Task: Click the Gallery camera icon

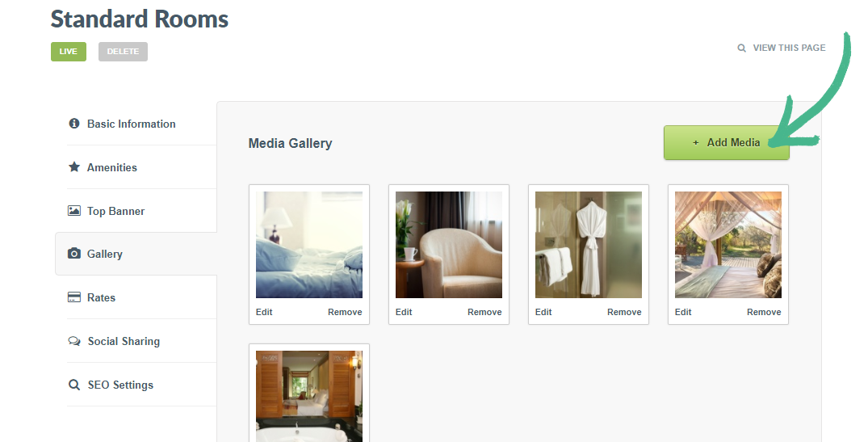Action: (73, 253)
